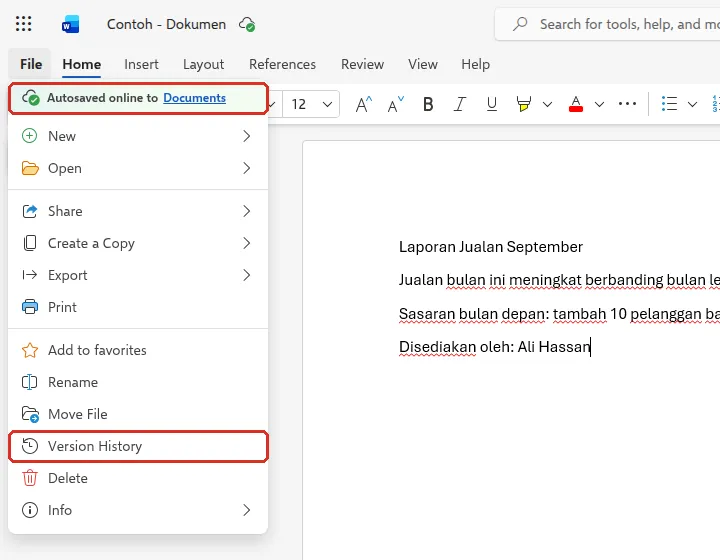Choose Share in the File menu

tap(138, 211)
